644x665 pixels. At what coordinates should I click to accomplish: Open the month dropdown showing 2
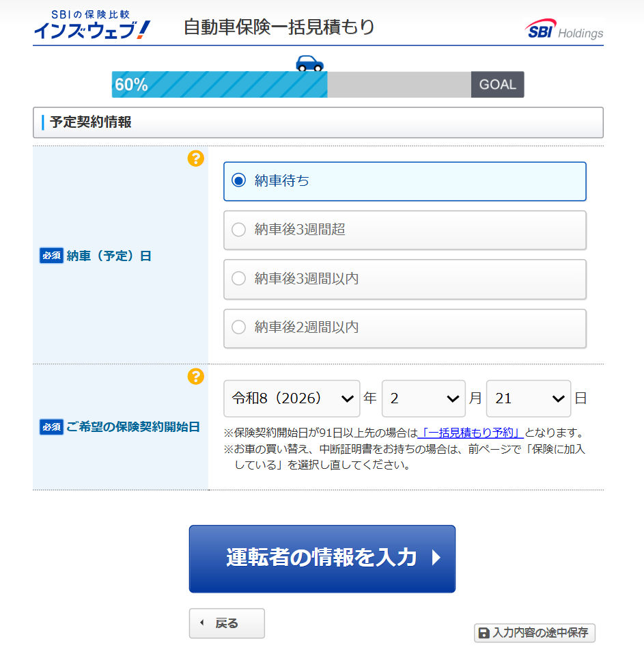tap(423, 398)
